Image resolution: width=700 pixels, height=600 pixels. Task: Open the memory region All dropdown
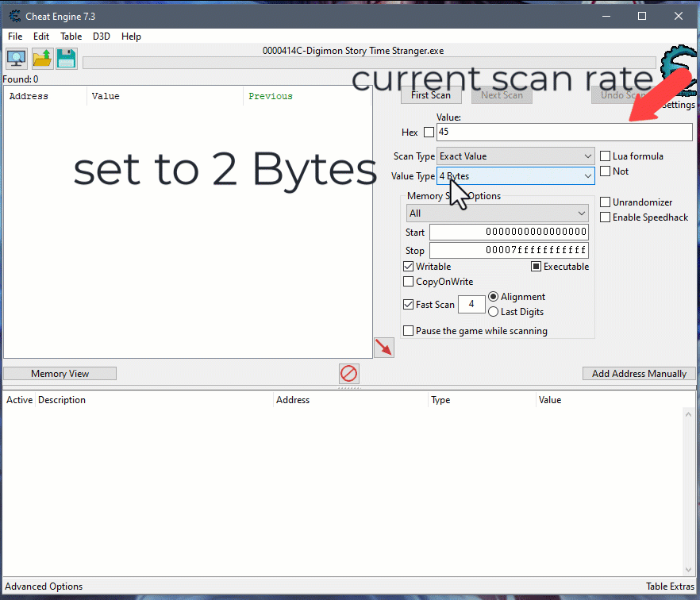tap(497, 213)
